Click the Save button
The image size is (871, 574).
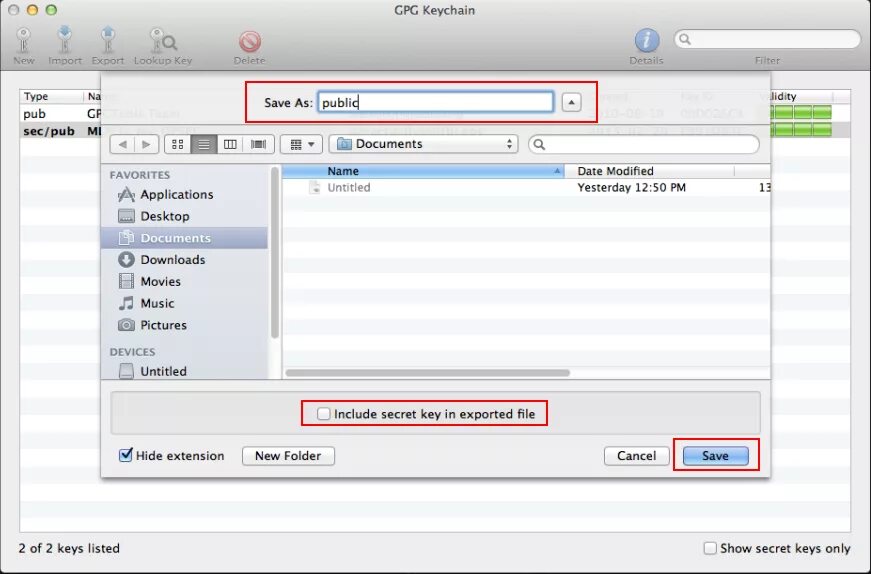715,456
